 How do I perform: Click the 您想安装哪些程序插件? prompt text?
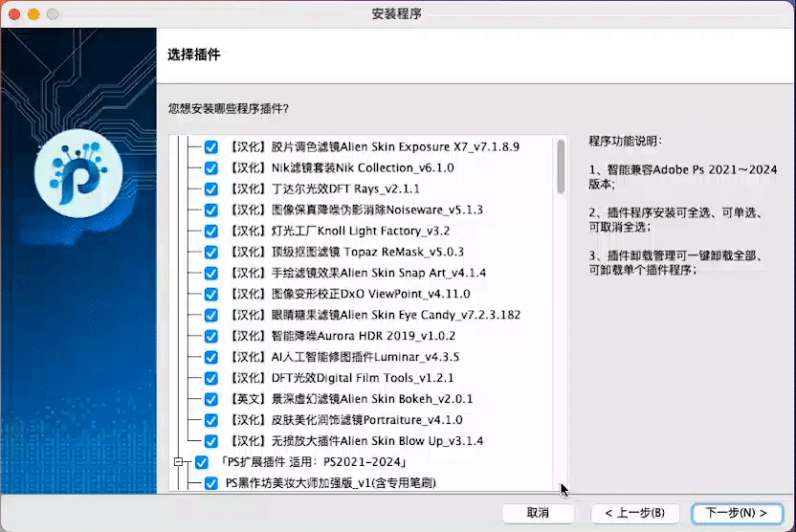click(229, 109)
